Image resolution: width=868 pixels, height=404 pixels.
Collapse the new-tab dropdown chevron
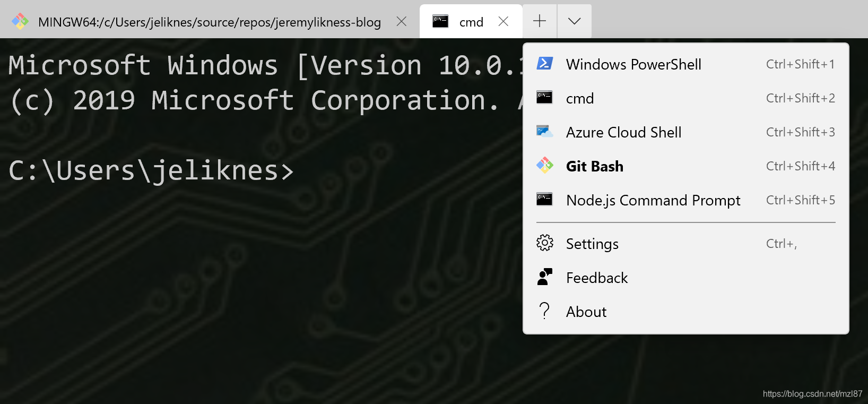[574, 21]
